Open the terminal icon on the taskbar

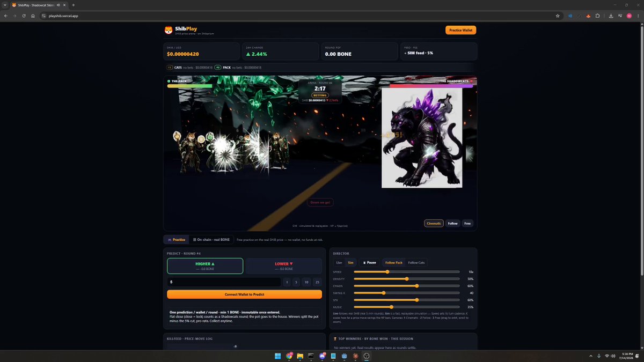pyautogui.click(x=311, y=356)
